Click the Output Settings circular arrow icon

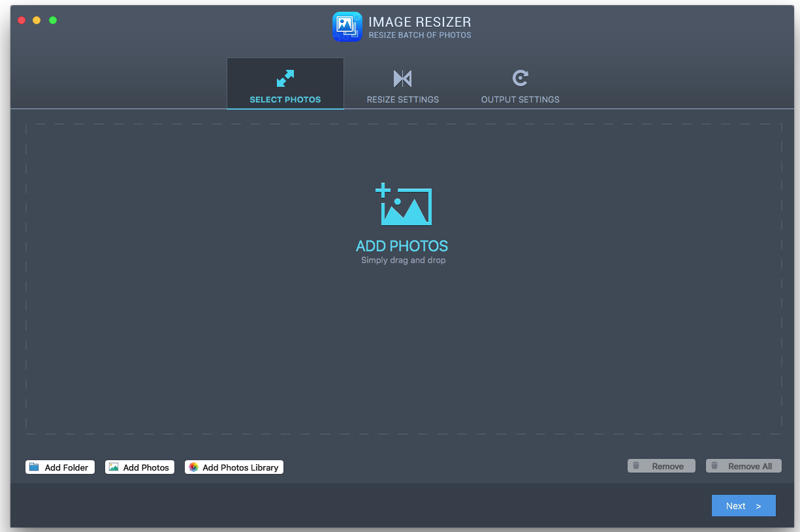(x=520, y=78)
